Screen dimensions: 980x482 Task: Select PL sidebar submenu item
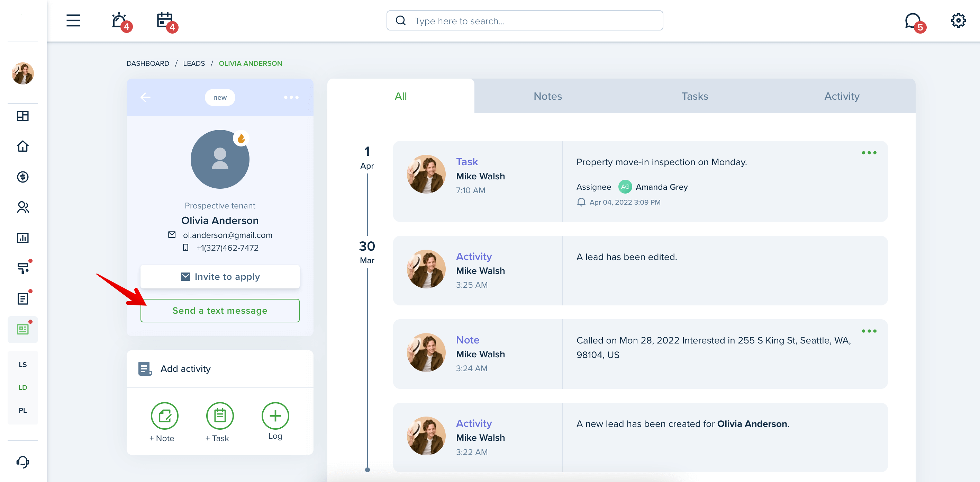23,410
